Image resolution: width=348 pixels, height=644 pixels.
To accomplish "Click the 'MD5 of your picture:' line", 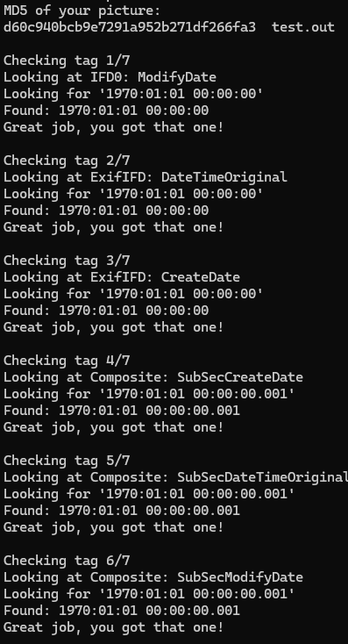I will pyautogui.click(x=82, y=11).
